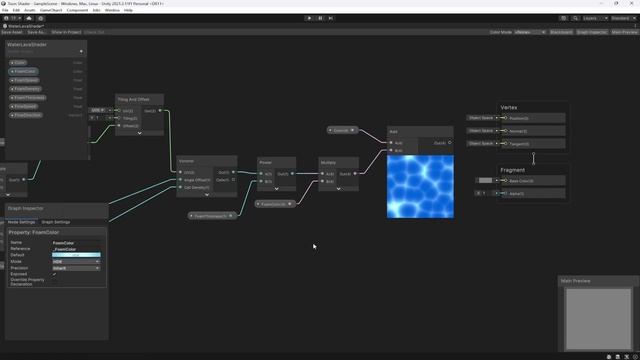Click the Power node Out port
Screen dimensions: 640x360
point(292,174)
